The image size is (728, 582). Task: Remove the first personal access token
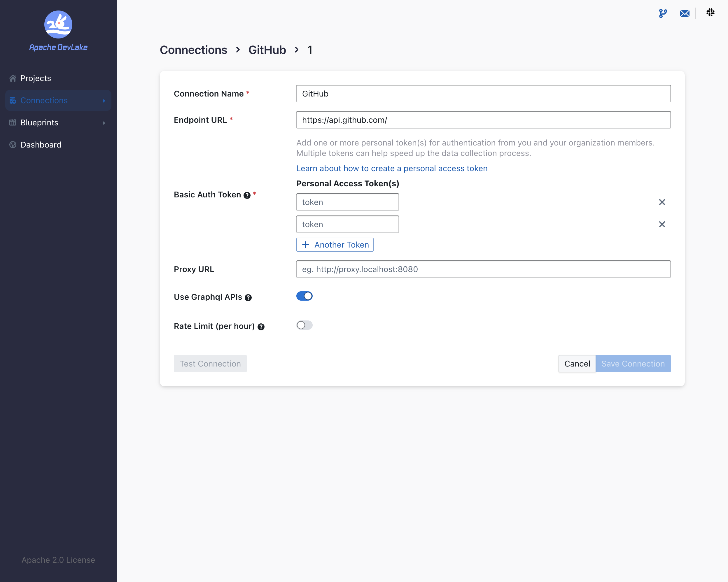[x=661, y=202]
